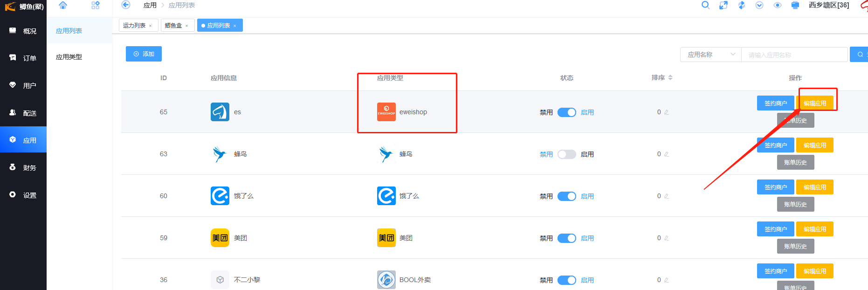The width and height of the screenshot is (868, 290).
Task: Open the grid apps icon beside home
Action: [95, 5]
